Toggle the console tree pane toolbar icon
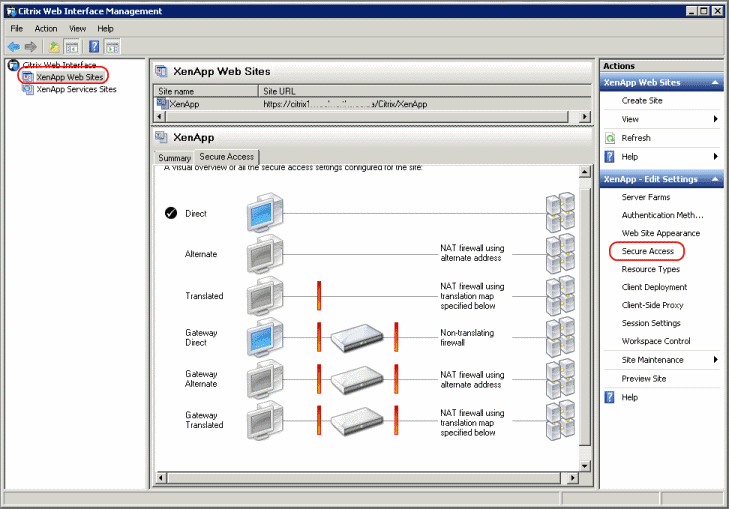 [x=72, y=46]
